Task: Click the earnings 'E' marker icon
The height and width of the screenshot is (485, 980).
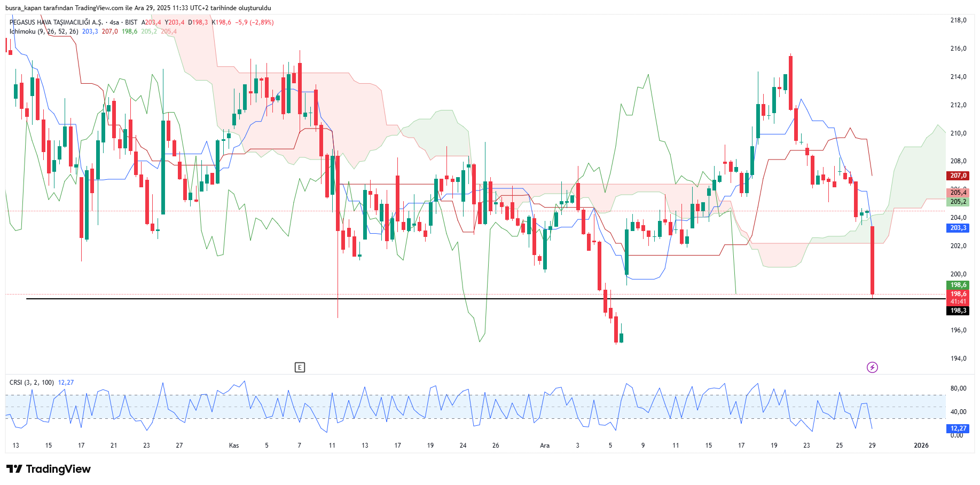Action: [300, 367]
